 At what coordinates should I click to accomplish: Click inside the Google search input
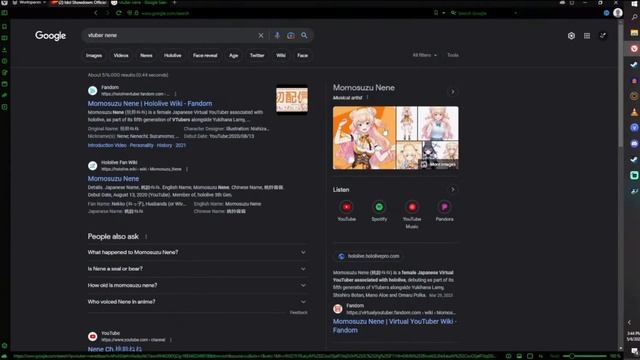pos(169,36)
